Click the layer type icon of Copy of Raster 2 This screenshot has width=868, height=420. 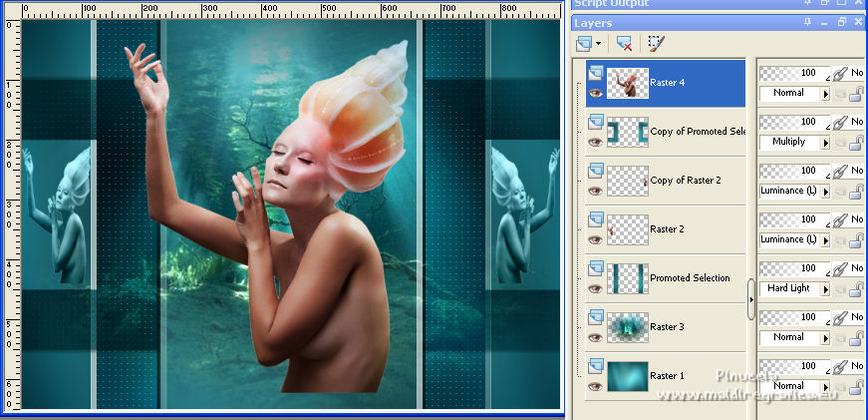(596, 171)
